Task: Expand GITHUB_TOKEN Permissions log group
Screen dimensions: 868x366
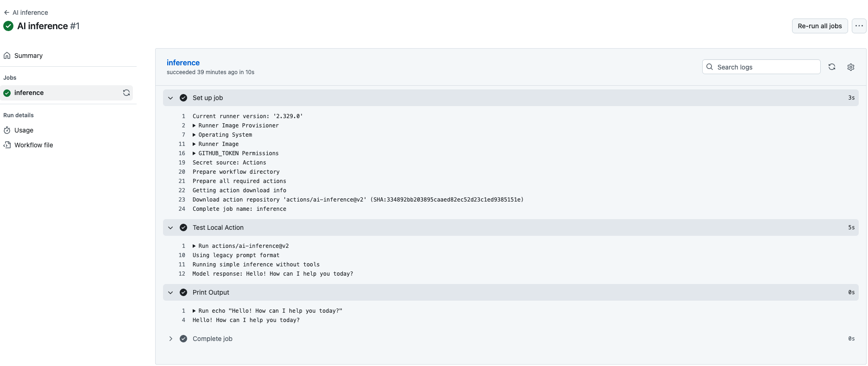Action: point(194,153)
